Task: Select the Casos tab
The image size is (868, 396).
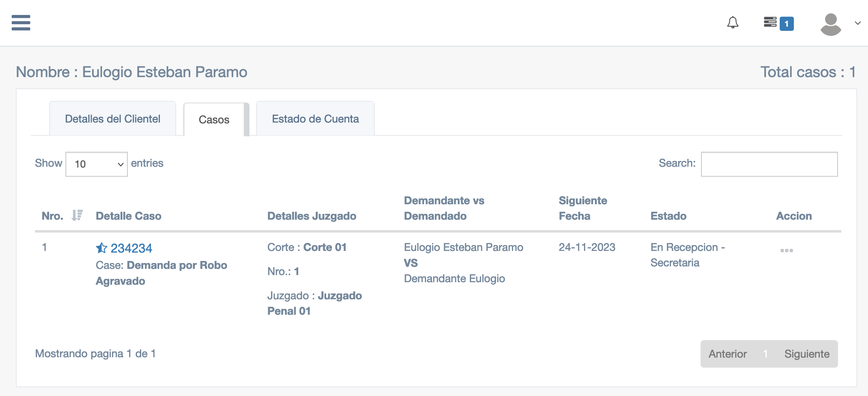Action: pos(214,120)
